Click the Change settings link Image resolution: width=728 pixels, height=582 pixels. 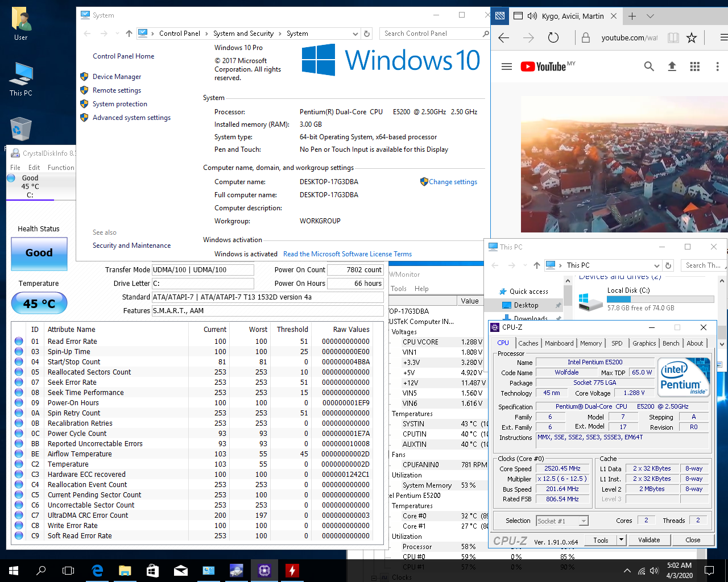(x=453, y=182)
